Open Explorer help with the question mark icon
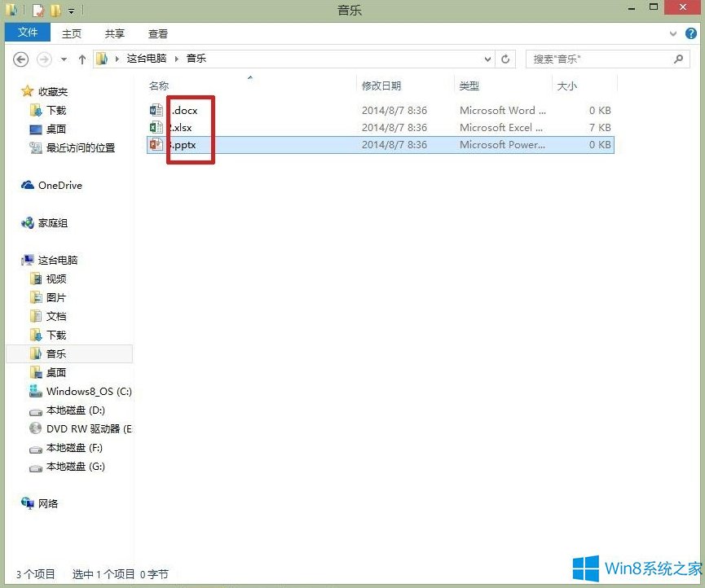705x588 pixels. [691, 33]
